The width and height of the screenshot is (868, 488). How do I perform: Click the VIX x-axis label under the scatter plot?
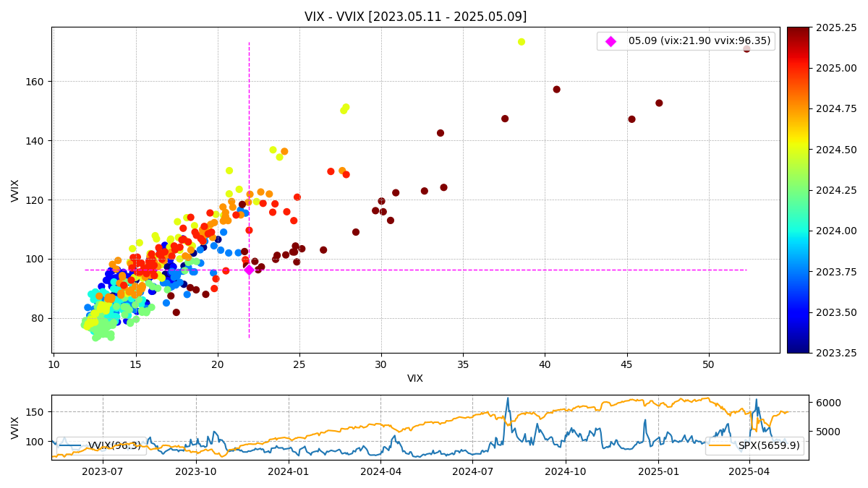click(415, 378)
